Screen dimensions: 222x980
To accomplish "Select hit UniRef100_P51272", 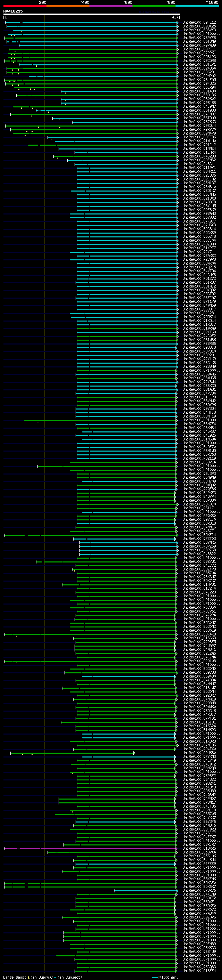I will pyautogui.click(x=199, y=278).
